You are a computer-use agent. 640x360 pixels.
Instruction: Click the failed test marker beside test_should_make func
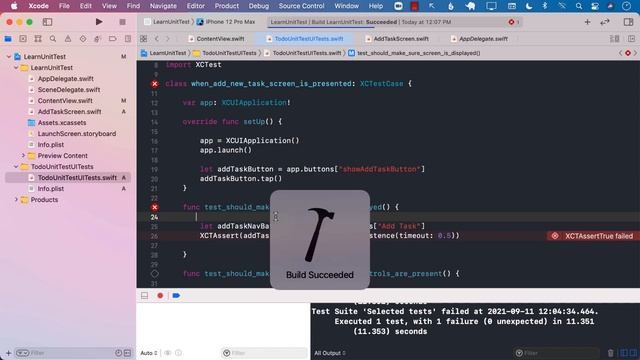coord(155,207)
